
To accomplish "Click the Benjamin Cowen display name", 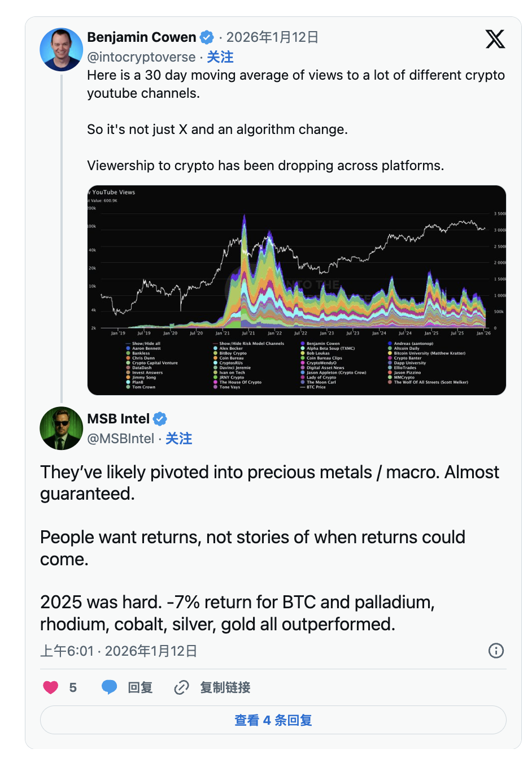I will [141, 37].
